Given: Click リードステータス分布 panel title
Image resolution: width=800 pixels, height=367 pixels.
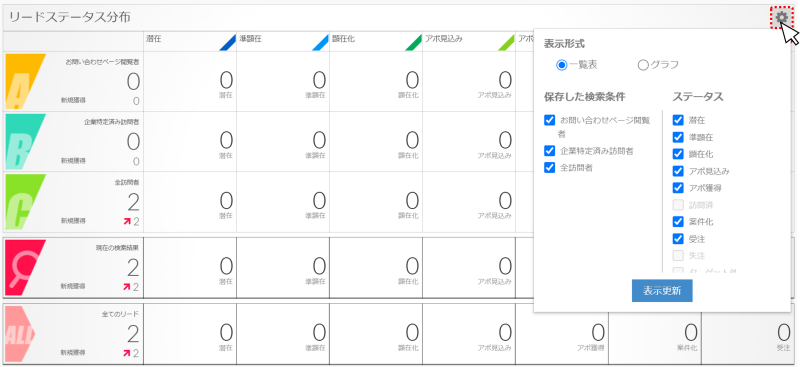Looking at the screenshot, I should [x=69, y=18].
